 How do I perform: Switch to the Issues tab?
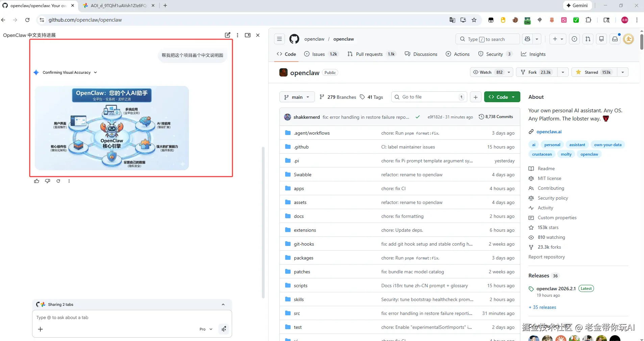321,54
